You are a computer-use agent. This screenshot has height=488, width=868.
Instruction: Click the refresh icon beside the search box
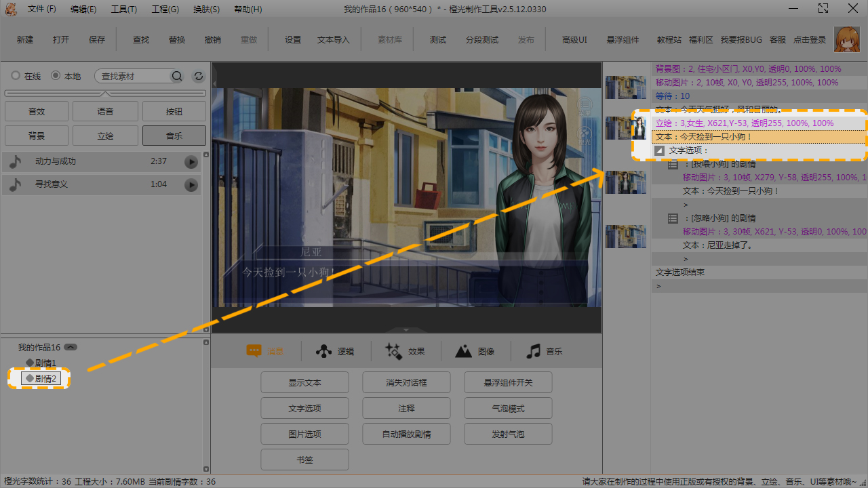199,77
